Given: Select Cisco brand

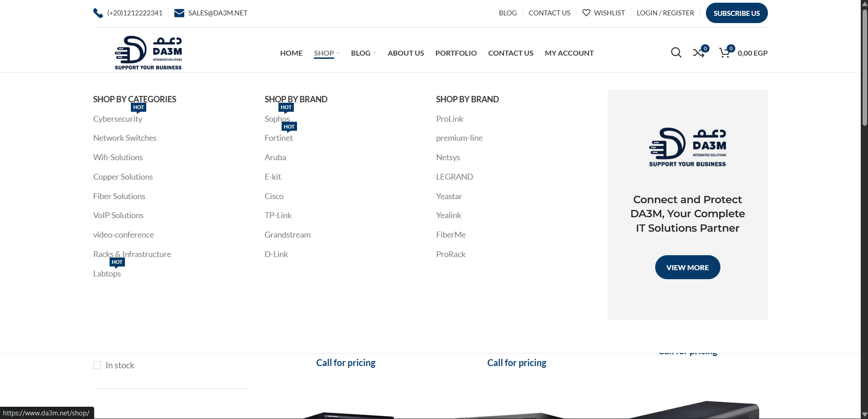Looking at the screenshot, I should click(x=274, y=196).
